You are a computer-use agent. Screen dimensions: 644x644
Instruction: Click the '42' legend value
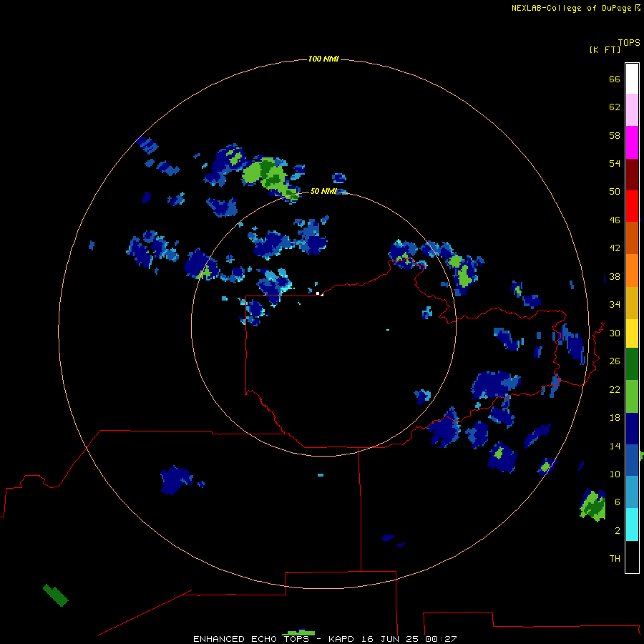pyautogui.click(x=615, y=248)
